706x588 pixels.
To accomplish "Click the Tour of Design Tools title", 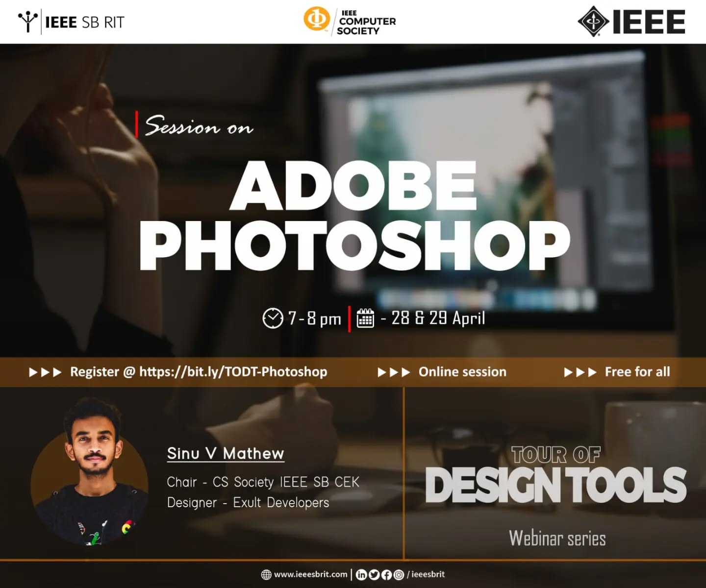I will [556, 475].
